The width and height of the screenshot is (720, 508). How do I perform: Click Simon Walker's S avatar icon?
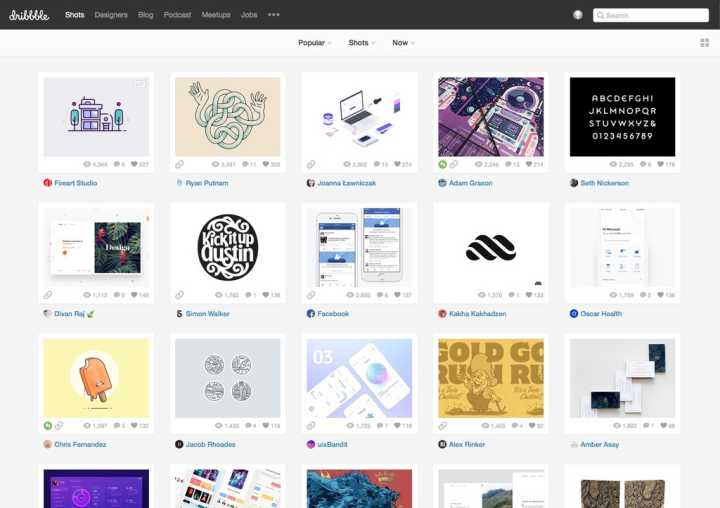click(x=179, y=314)
